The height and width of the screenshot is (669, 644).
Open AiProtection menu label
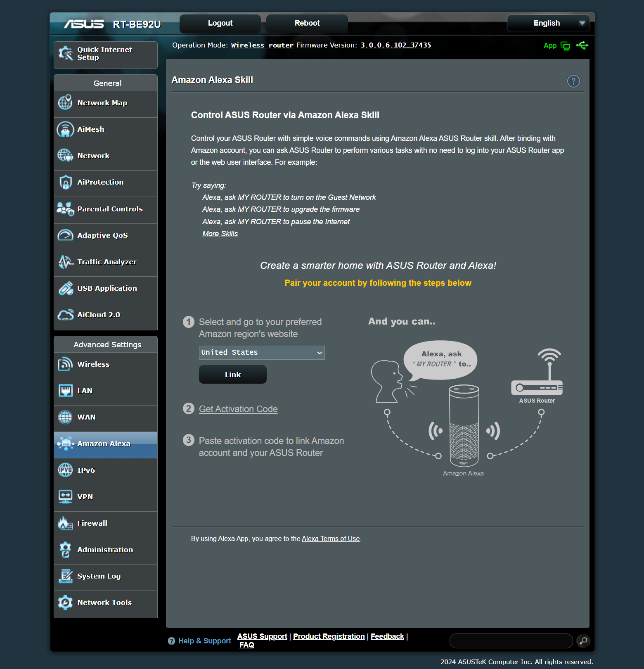100,182
